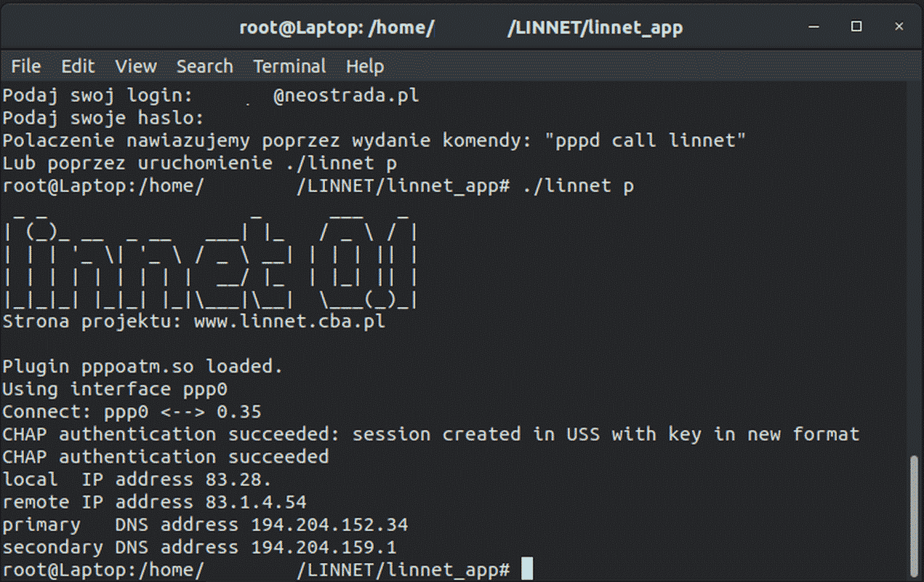Viewport: 924px width, 582px height.
Task: Click the primary DNS address 194.204.152.34
Action: [x=329, y=525]
